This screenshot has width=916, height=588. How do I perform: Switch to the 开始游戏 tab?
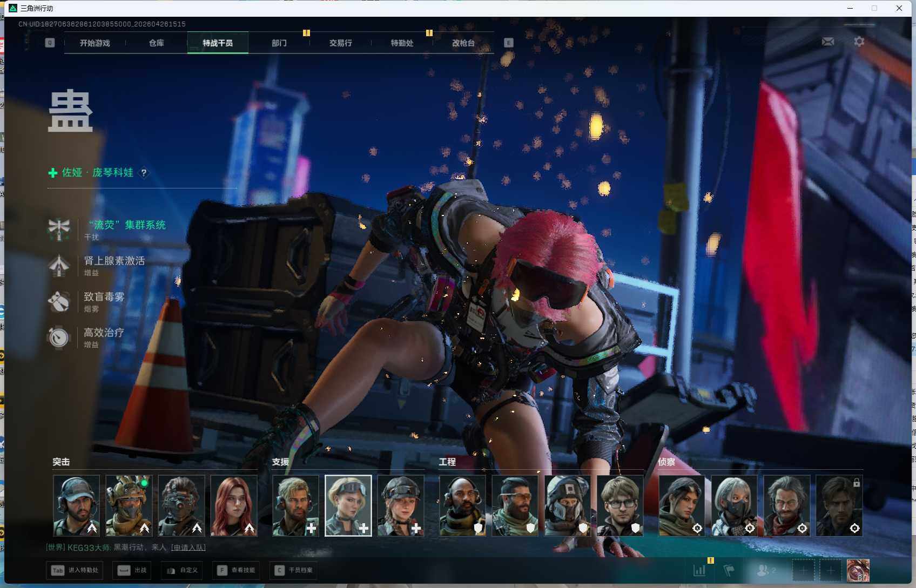(x=95, y=43)
